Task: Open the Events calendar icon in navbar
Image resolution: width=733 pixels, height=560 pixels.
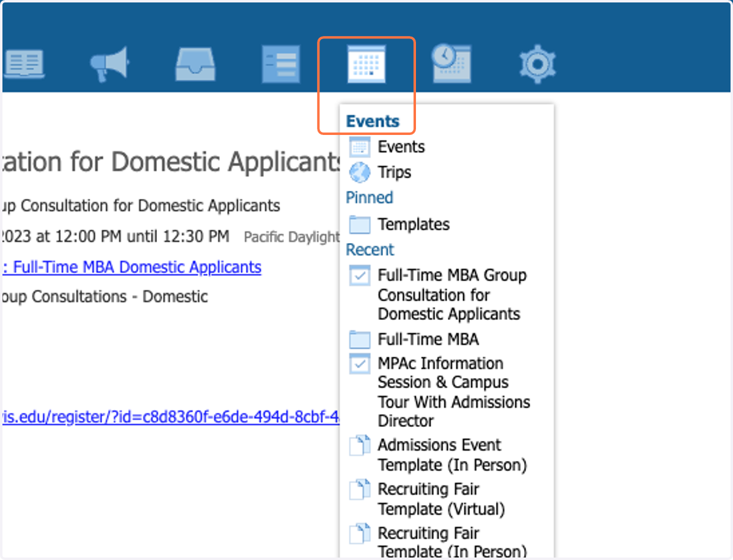Action: [x=366, y=64]
